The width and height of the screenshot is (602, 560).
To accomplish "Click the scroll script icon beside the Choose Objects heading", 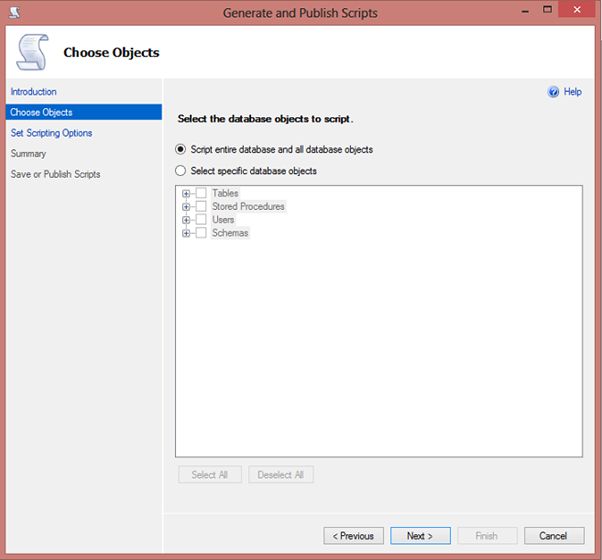I will (x=32, y=52).
